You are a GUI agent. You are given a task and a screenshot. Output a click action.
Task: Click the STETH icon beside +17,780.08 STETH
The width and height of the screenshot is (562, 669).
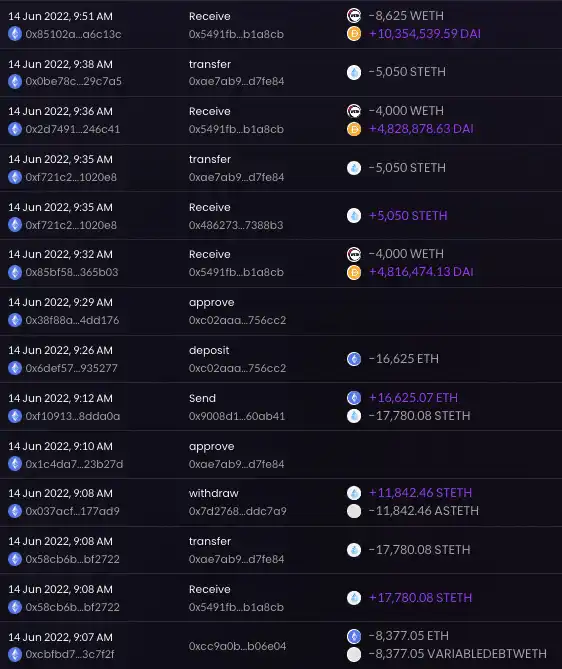[354, 598]
